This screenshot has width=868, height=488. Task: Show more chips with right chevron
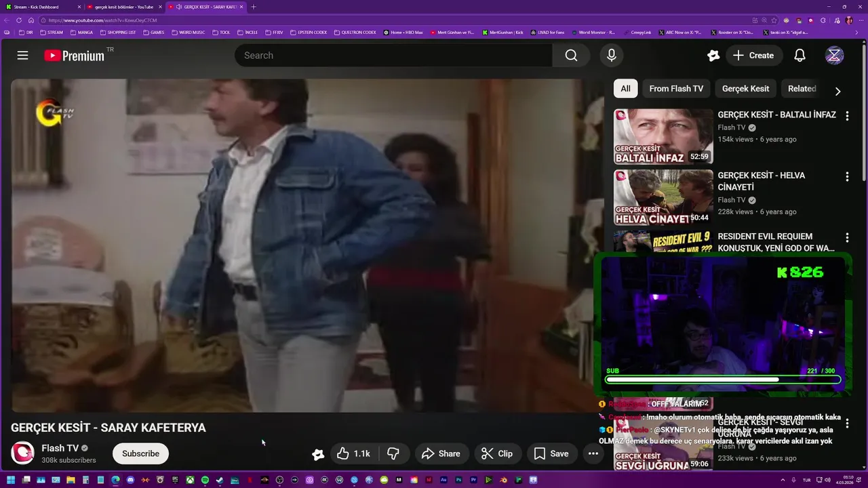point(837,91)
